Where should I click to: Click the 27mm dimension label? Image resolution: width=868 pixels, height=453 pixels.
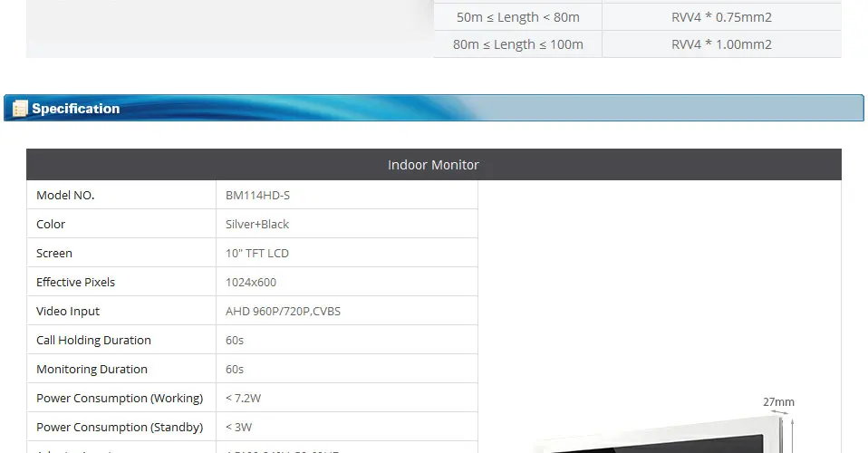[x=778, y=402]
